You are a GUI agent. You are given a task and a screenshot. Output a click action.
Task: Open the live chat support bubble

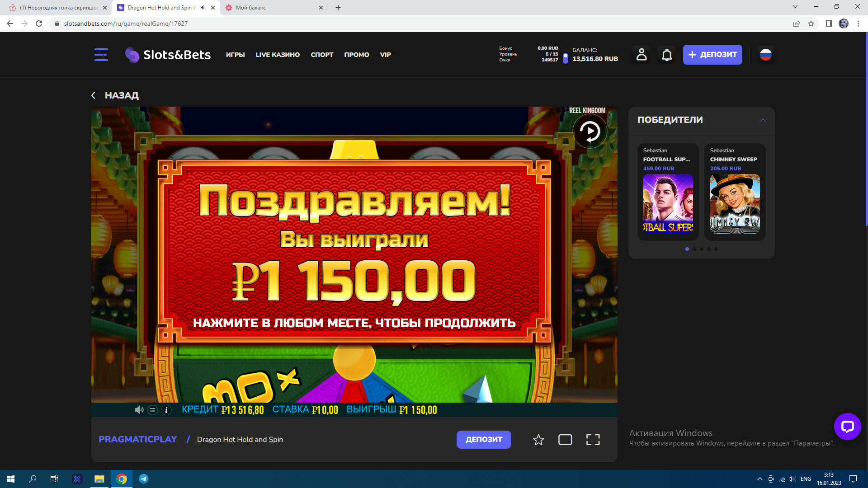[847, 426]
